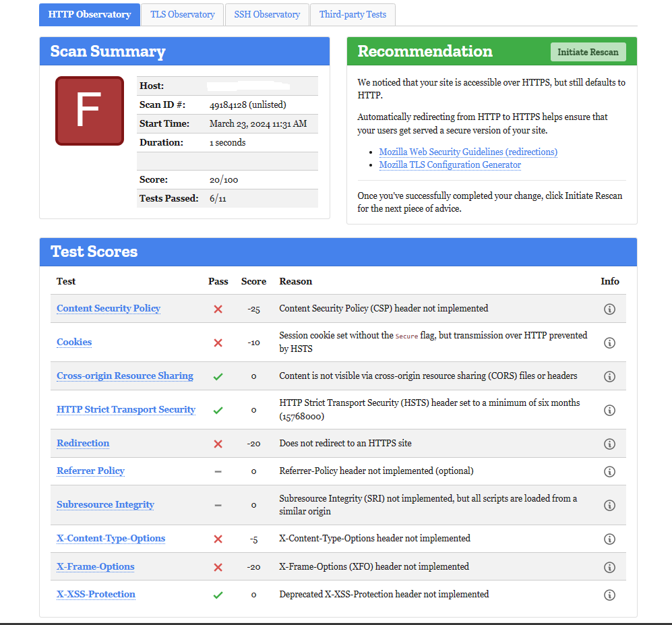View info about X-Frame-Options test
Image resolution: width=672 pixels, height=625 pixels.
click(609, 566)
